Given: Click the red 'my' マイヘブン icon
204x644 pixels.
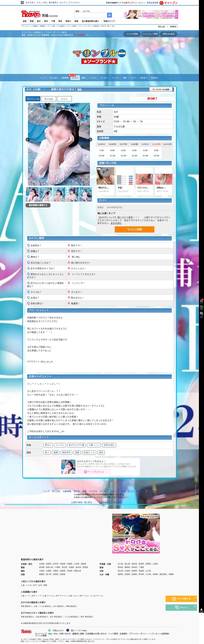Looking at the screenshot, I should point(161,3).
